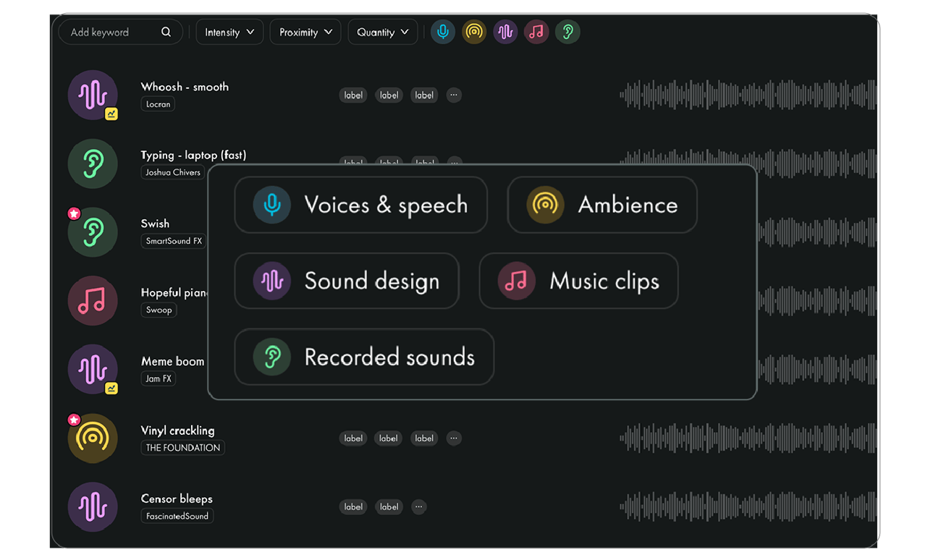Expand more labels in Censor bleeps row
The image size is (941, 560).
point(418,506)
